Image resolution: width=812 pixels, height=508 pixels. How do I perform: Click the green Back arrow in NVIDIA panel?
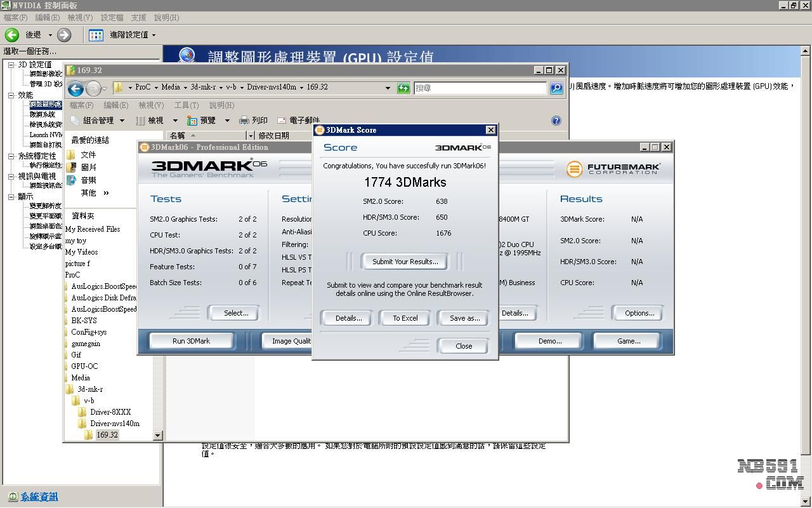pos(12,35)
